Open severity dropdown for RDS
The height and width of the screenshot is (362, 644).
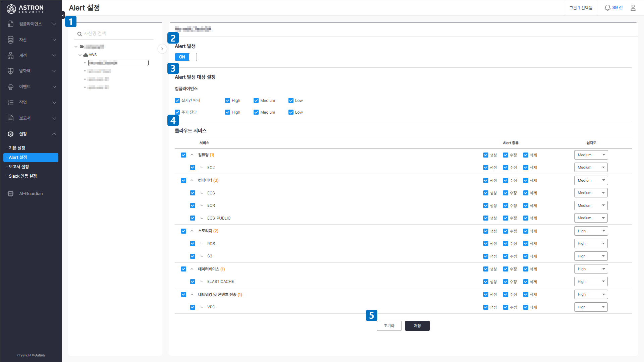591,244
